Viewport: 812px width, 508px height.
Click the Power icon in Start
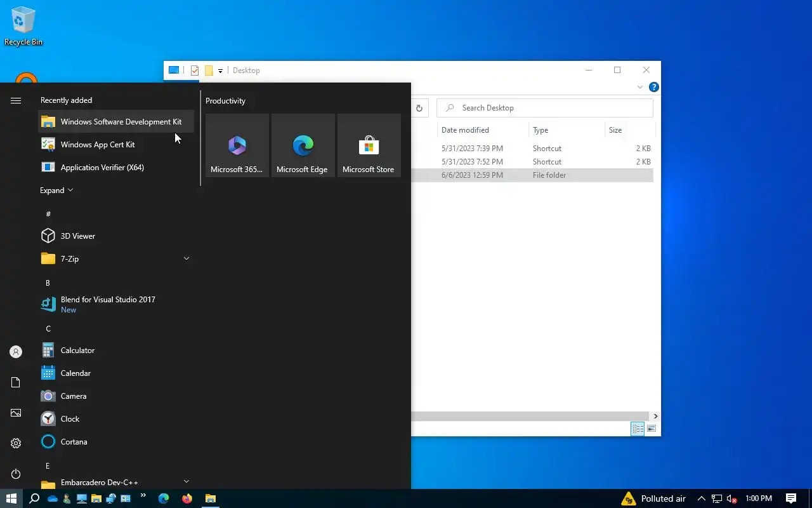click(16, 474)
